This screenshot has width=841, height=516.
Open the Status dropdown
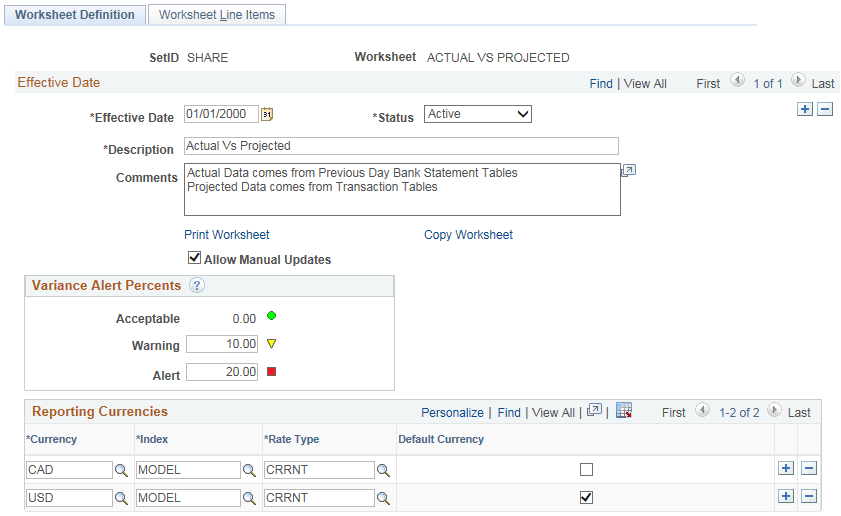478,114
